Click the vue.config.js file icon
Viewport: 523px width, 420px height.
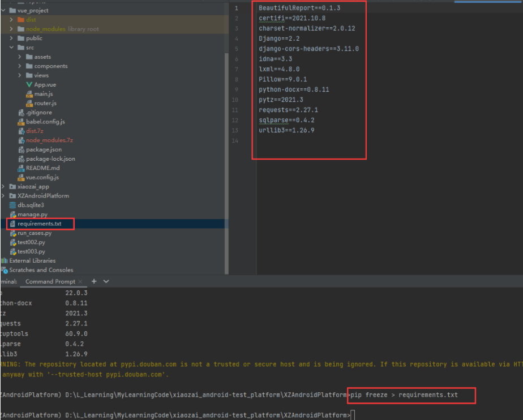[22, 178]
